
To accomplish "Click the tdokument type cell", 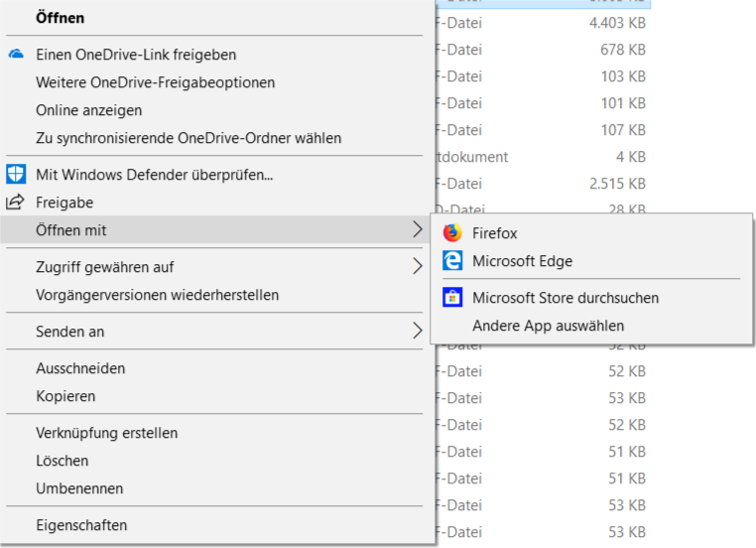I will (472, 157).
